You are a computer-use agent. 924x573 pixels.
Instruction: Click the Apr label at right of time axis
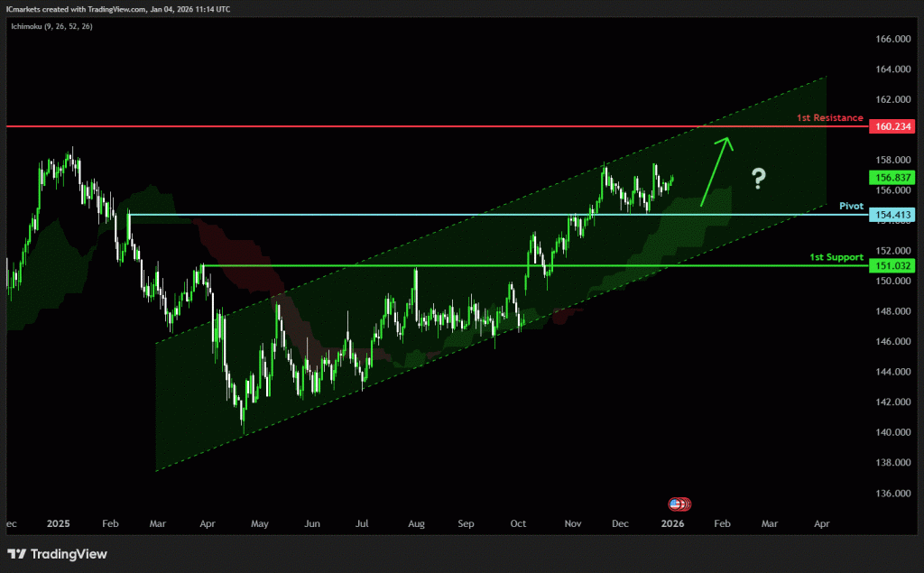coord(821,522)
